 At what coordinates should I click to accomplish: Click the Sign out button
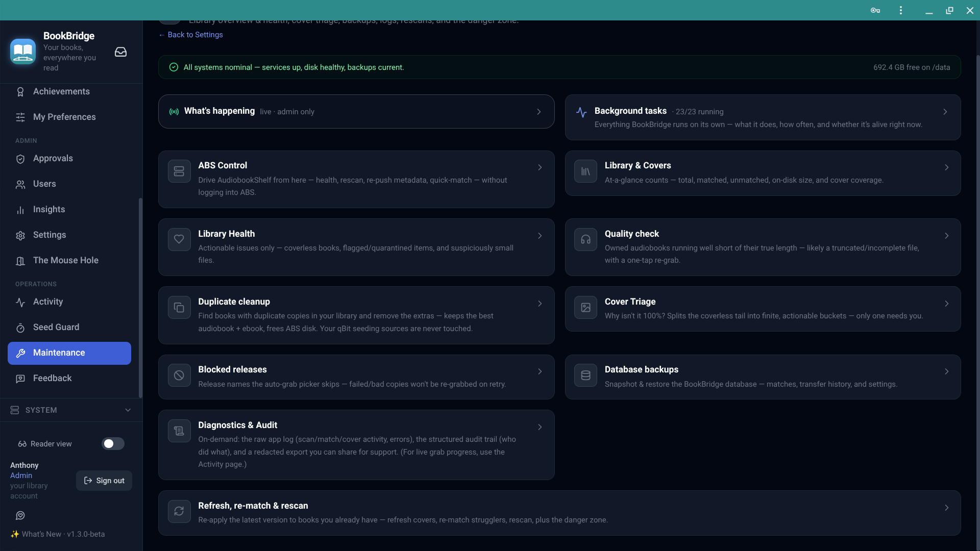pos(104,481)
